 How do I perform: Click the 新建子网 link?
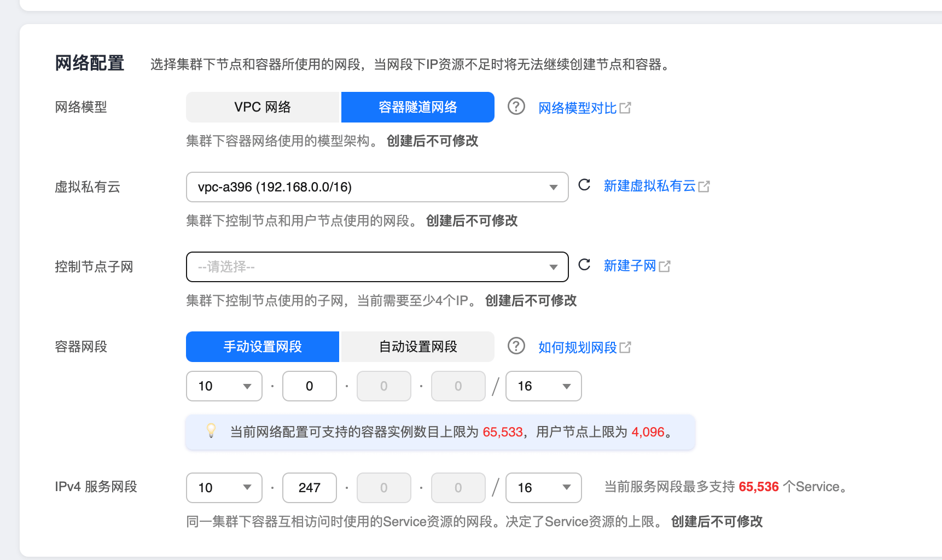click(629, 266)
